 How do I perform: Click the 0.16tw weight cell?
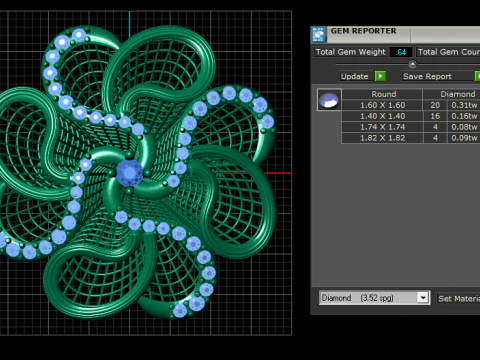(x=464, y=116)
